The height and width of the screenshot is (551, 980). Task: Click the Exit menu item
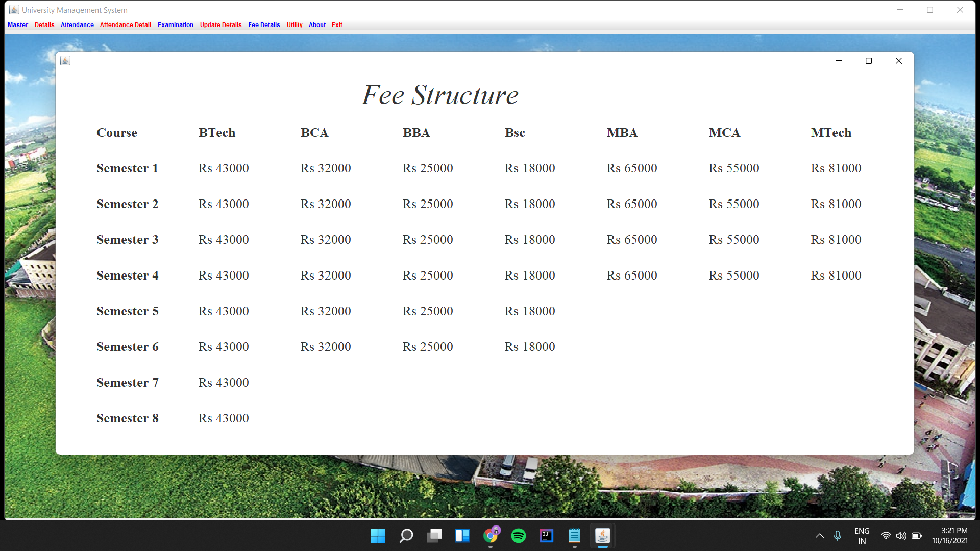337,25
